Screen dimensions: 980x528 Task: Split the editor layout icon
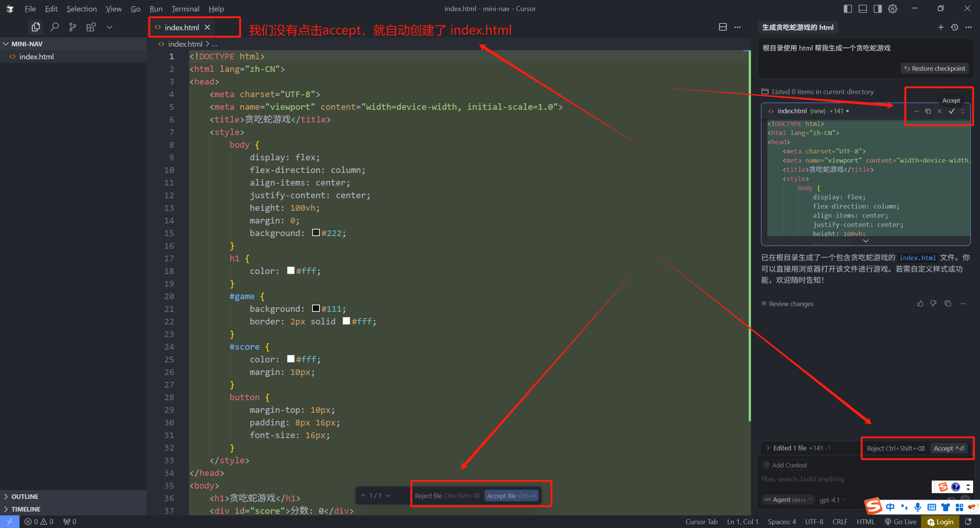723,27
